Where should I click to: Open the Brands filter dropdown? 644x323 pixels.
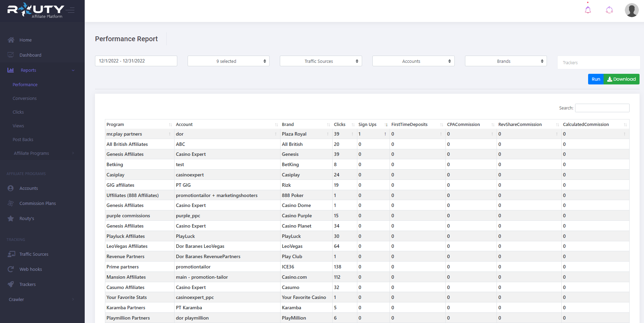pos(506,61)
